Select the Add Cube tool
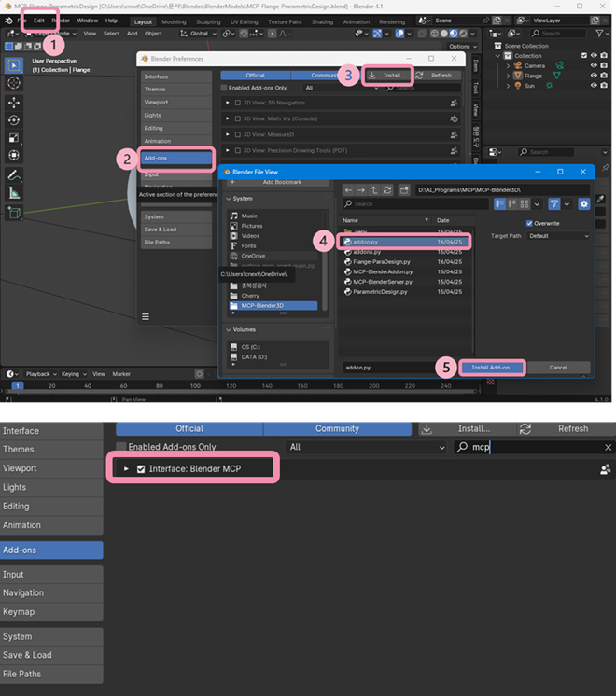 pos(14,213)
